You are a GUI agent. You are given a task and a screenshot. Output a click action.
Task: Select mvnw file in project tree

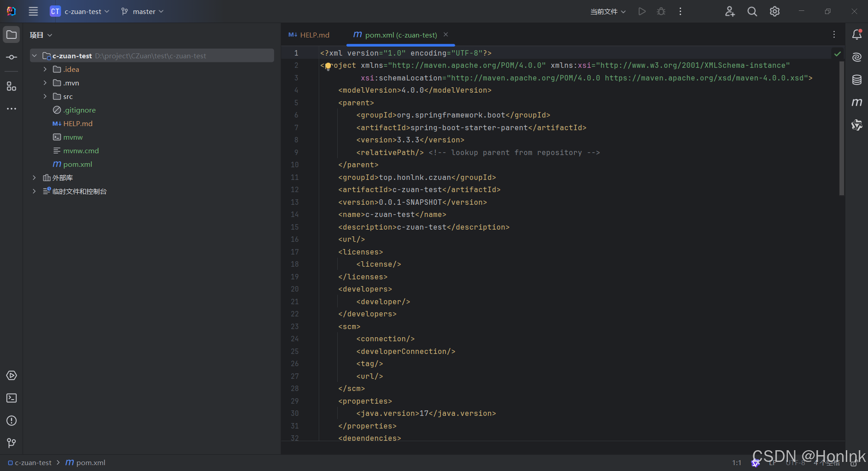tap(68, 137)
